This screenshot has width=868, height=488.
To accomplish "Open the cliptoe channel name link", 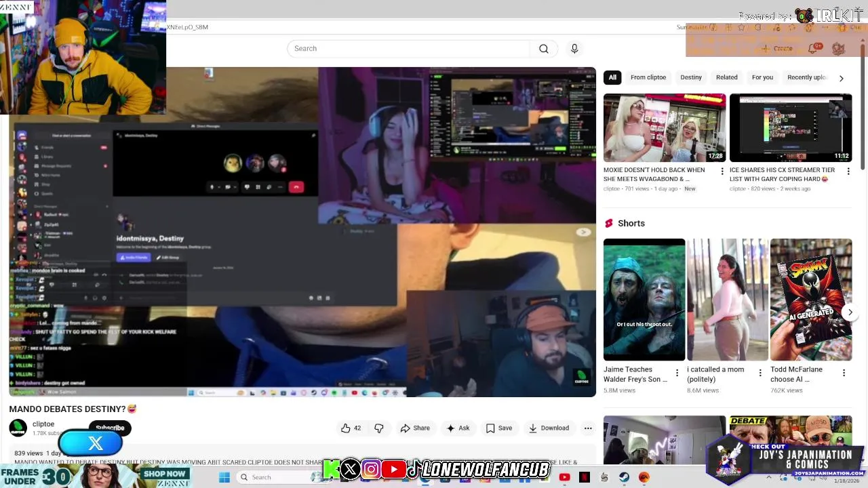I will [43, 424].
